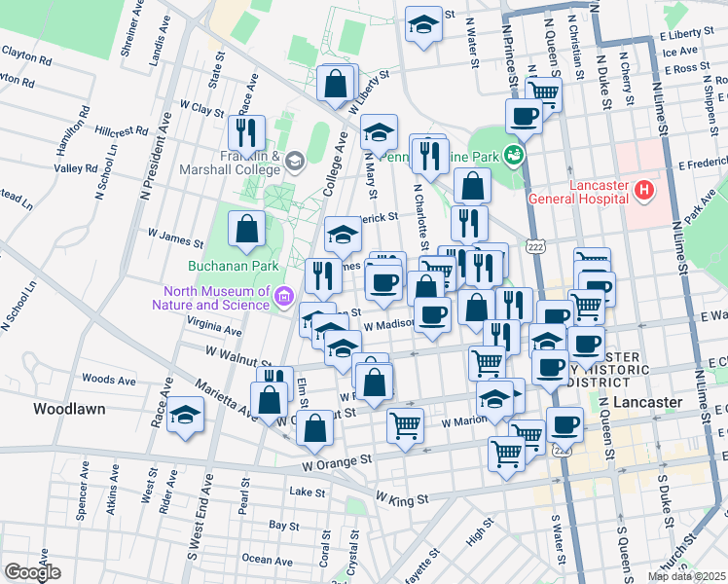This screenshot has height=584, width=728.
Task: Open school marker above N Mary St
Action: pos(379,135)
